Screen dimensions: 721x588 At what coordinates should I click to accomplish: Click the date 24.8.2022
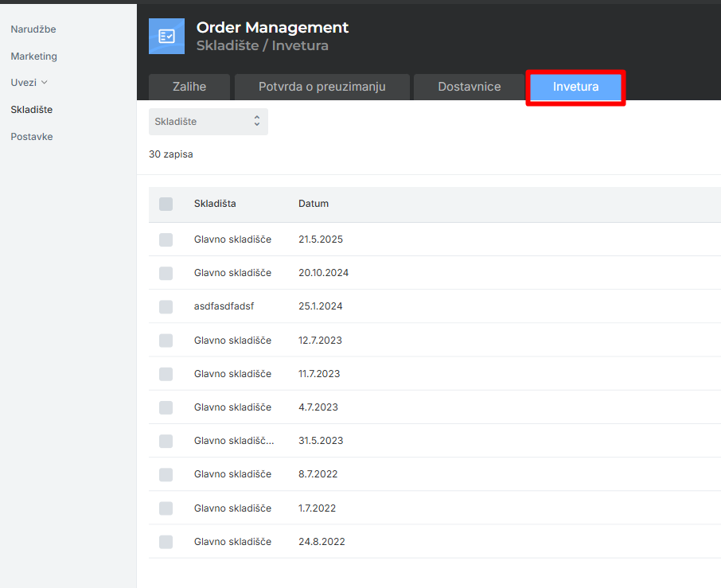(322, 542)
